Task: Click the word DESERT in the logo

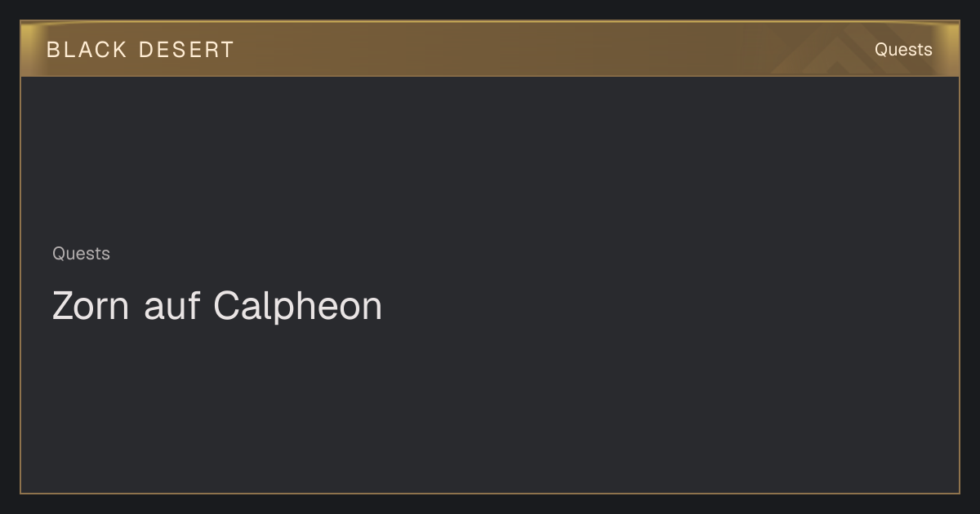Action: [186, 50]
